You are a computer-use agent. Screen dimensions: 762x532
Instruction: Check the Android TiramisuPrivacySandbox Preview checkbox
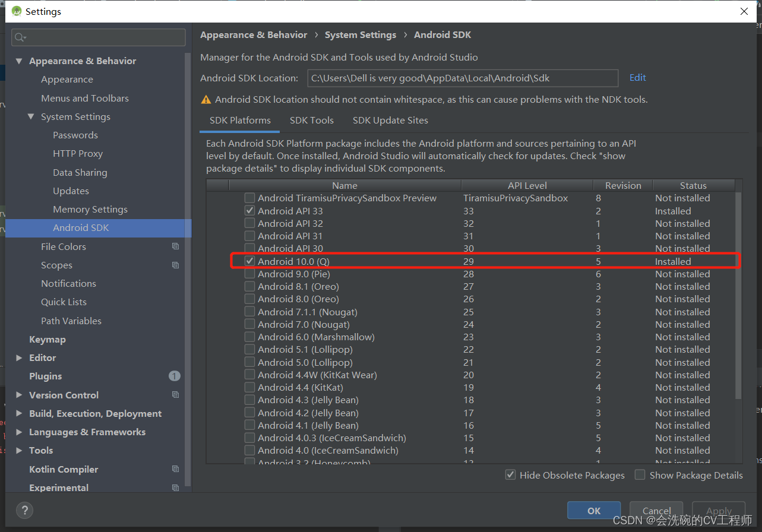click(250, 198)
